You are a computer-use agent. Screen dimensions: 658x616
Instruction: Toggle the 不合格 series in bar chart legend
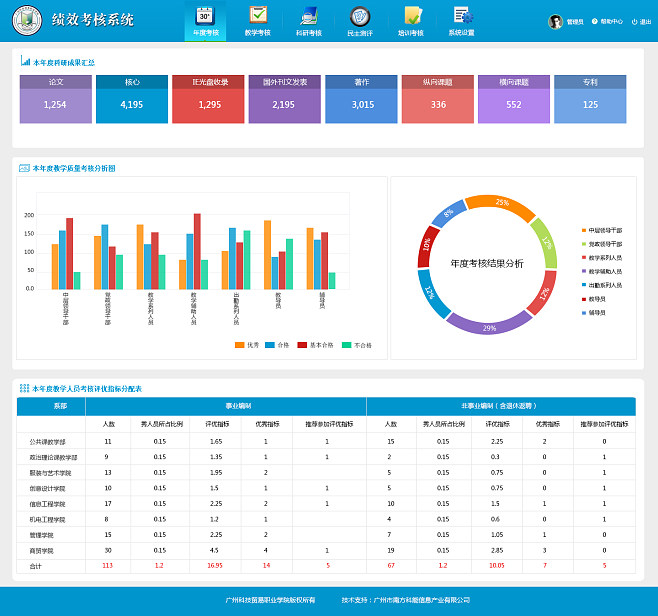tap(354, 345)
